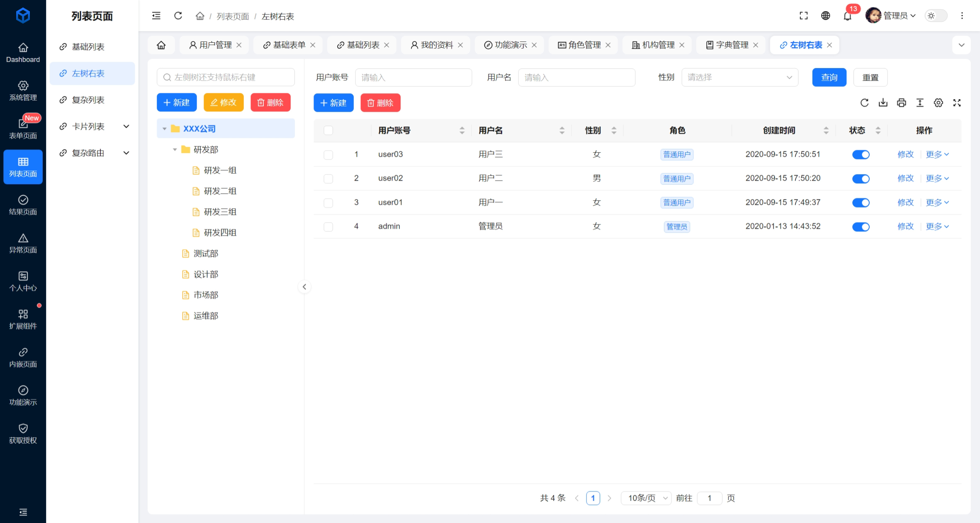Viewport: 980px width, 523px height.
Task: Click the orange 修改 tree button
Action: click(223, 102)
